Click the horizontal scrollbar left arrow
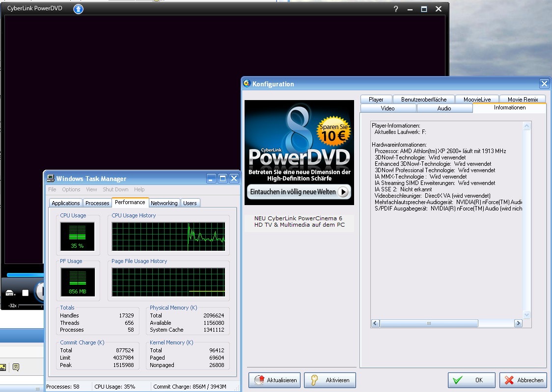The height and width of the screenshot is (392, 552). [x=376, y=323]
